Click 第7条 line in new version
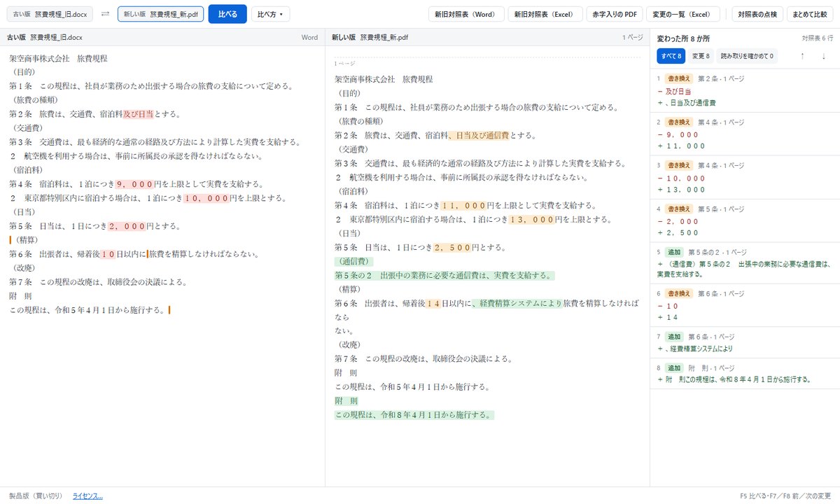Image resolution: width=840 pixels, height=504 pixels. click(425, 359)
